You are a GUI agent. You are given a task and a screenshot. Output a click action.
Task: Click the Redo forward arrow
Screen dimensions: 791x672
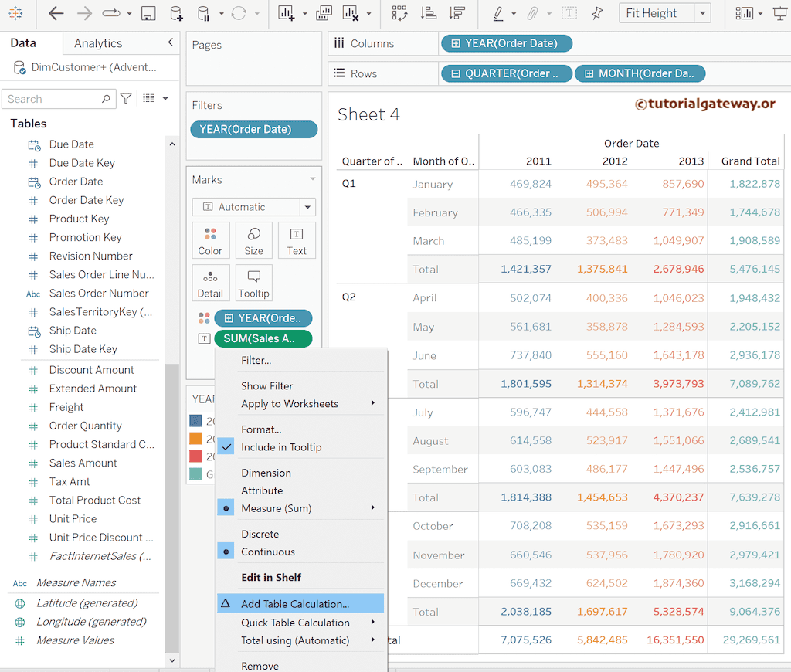84,13
